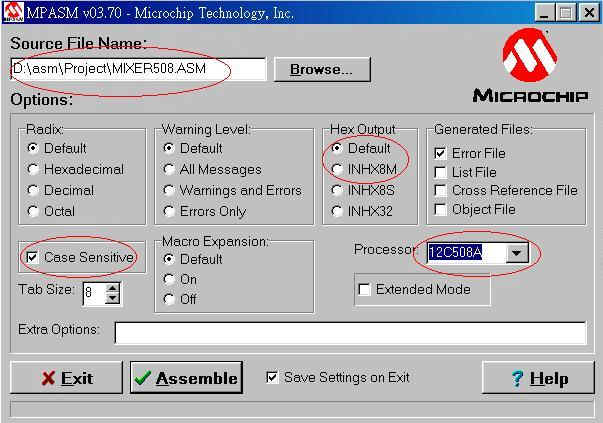Enable the Extended Mode checkbox
Screen dimensions: 603x423
coord(364,289)
